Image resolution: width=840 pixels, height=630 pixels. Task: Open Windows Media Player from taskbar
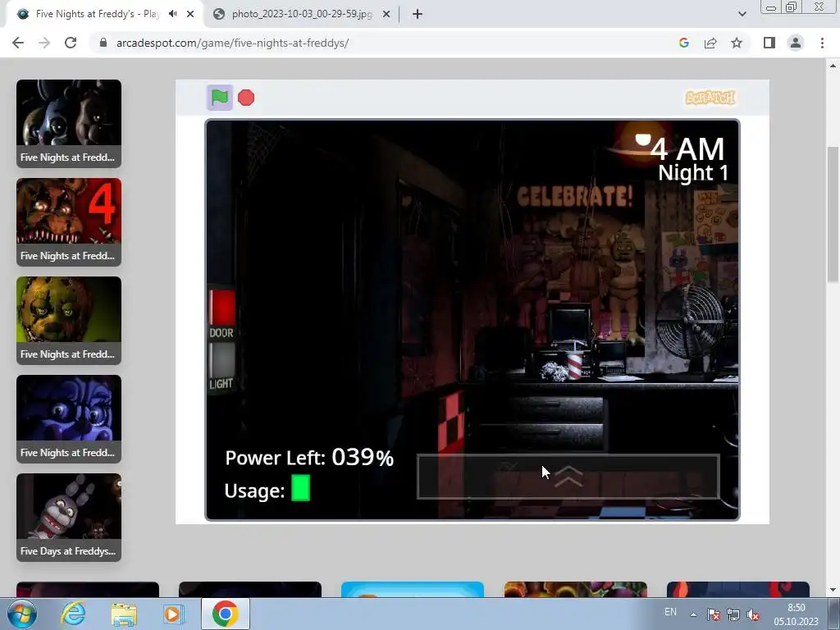click(x=172, y=614)
